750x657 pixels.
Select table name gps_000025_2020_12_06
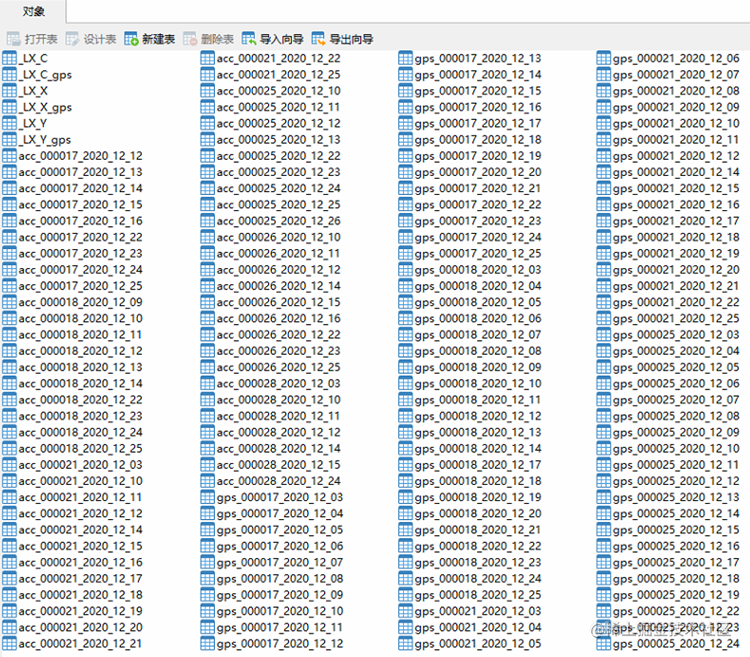(x=676, y=384)
